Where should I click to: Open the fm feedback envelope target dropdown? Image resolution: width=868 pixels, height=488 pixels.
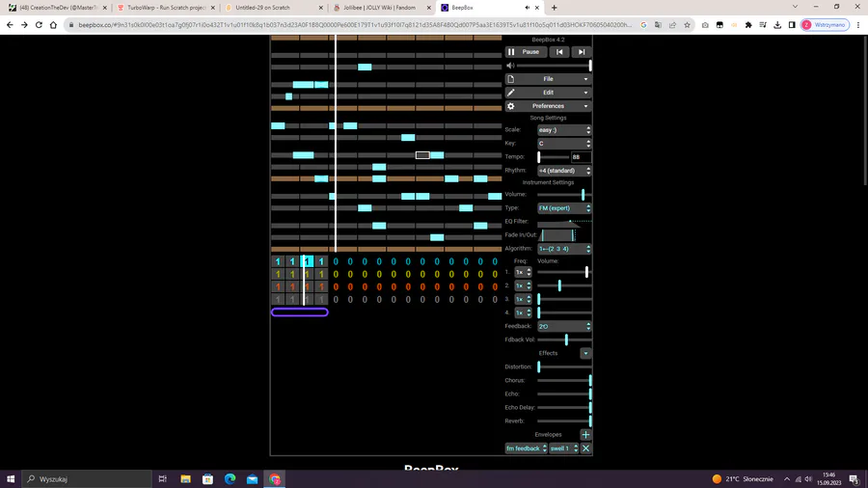click(x=526, y=448)
